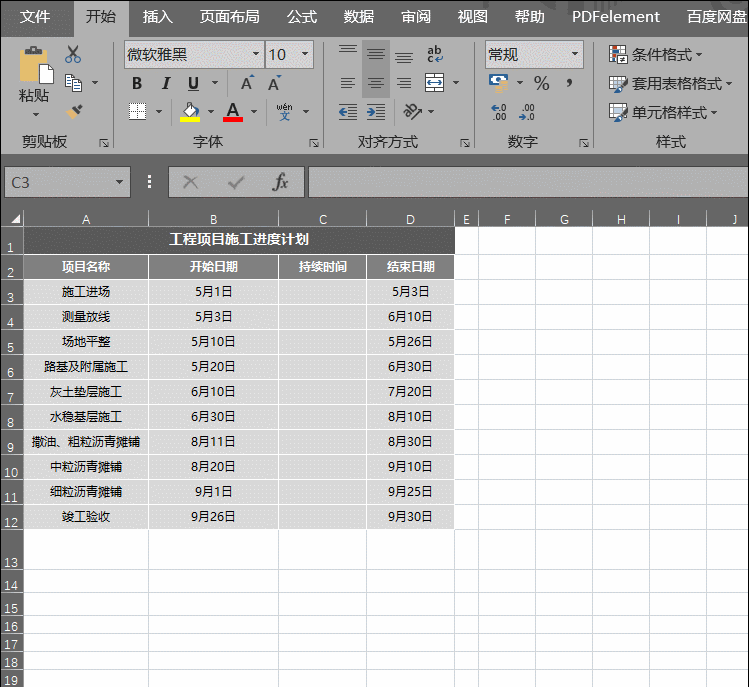Expand merge cells options arrow

456,83
